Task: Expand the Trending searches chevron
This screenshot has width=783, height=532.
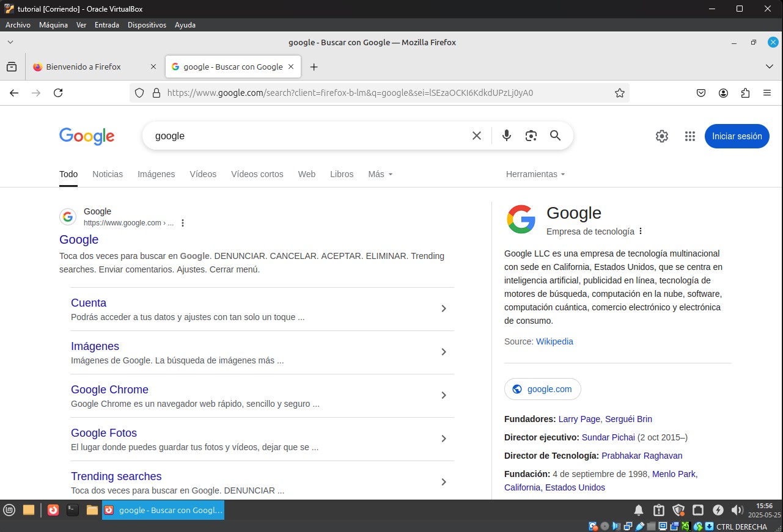Action: coord(444,482)
